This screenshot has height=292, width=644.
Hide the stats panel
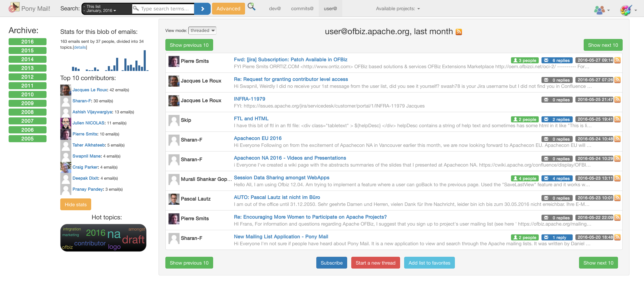75,204
